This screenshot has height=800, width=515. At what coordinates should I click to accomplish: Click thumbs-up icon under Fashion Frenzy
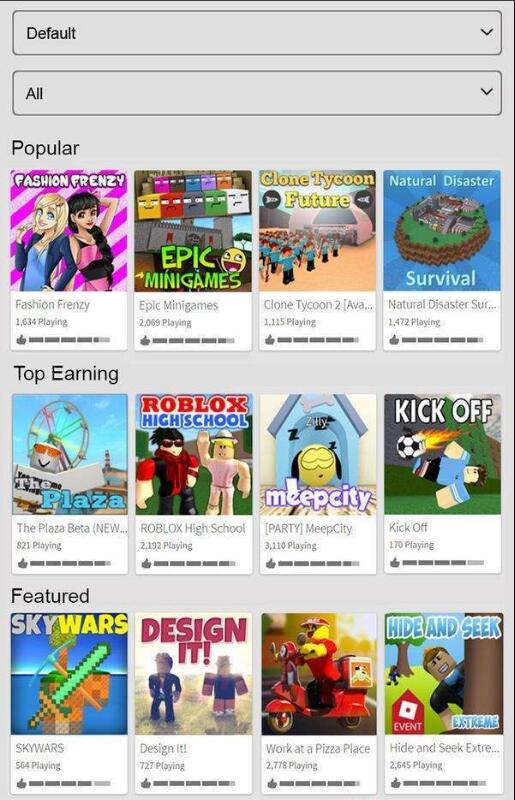21,339
